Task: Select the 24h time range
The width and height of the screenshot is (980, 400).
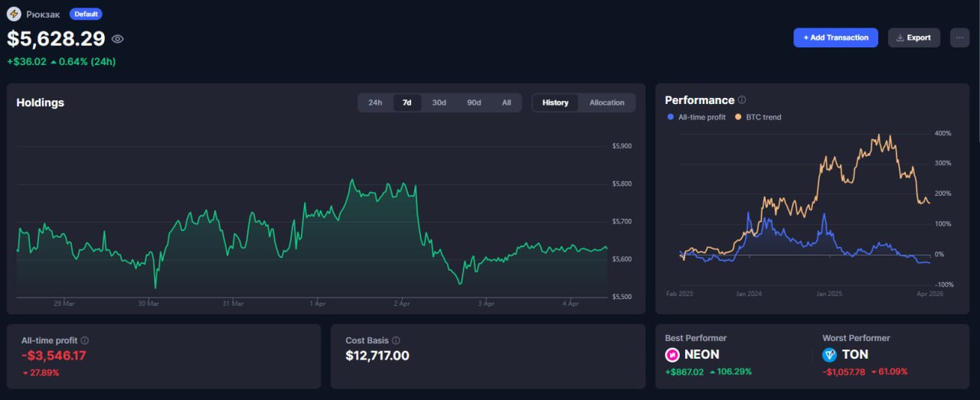Action: (375, 102)
